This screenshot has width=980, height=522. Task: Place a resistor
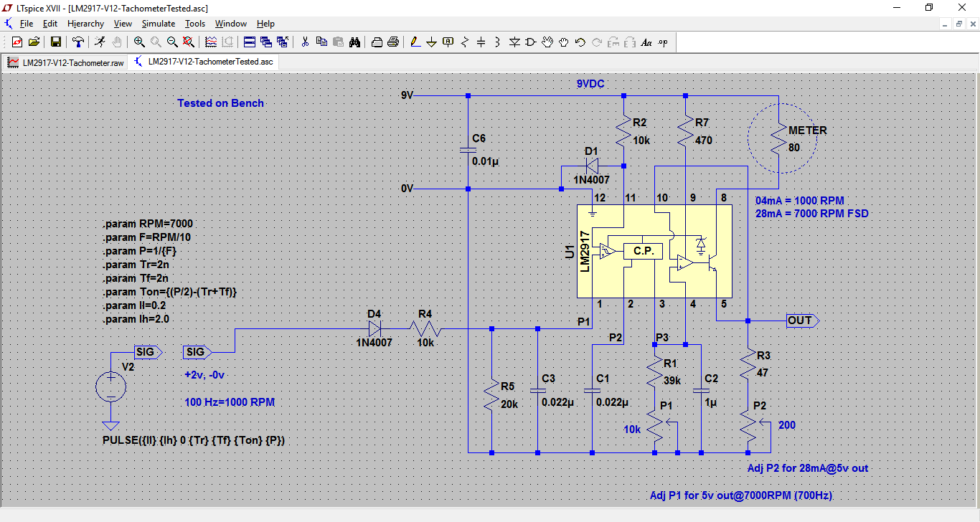464,42
